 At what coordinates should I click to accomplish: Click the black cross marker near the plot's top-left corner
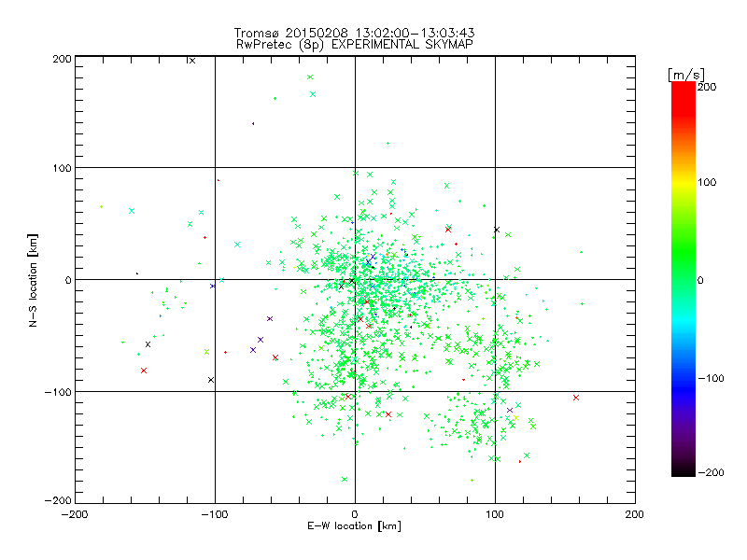(192, 61)
